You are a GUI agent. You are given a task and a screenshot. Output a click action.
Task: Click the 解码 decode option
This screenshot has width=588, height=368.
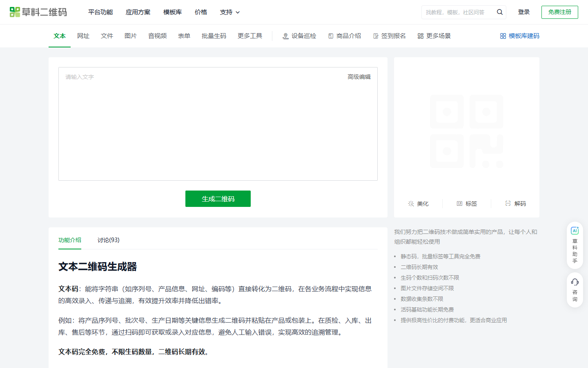coord(515,204)
